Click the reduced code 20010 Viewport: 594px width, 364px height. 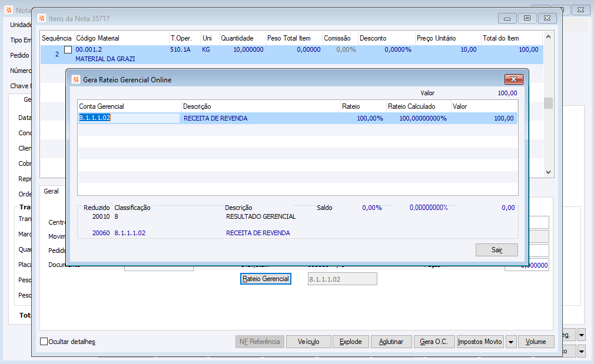coord(101,216)
